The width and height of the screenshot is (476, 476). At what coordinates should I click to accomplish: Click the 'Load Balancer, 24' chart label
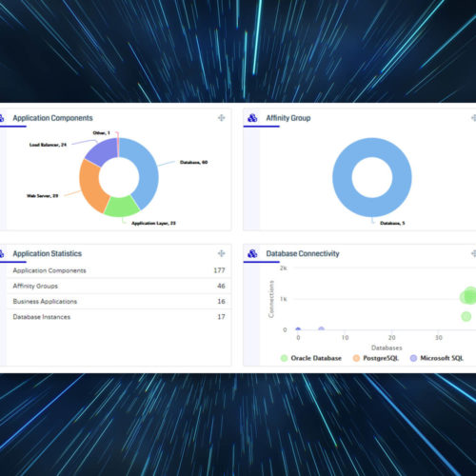click(48, 145)
